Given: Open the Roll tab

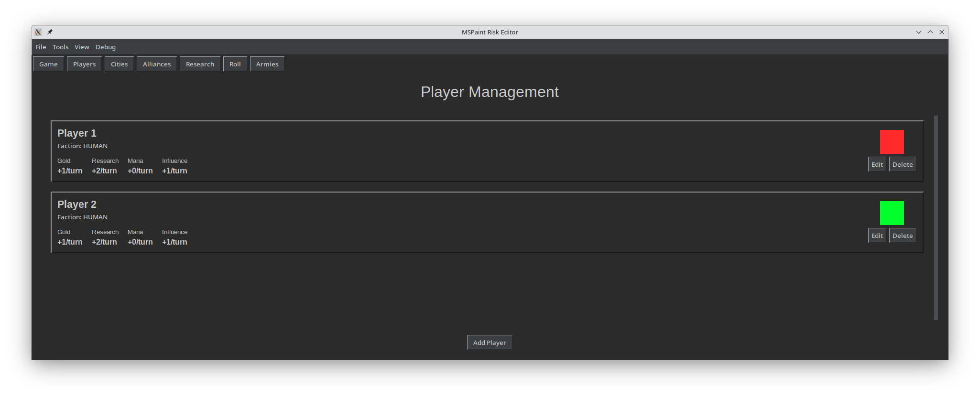Looking at the screenshot, I should point(235,64).
